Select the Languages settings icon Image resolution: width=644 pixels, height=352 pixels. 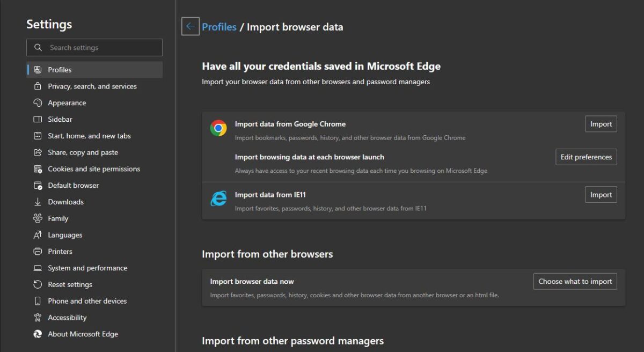[37, 234]
